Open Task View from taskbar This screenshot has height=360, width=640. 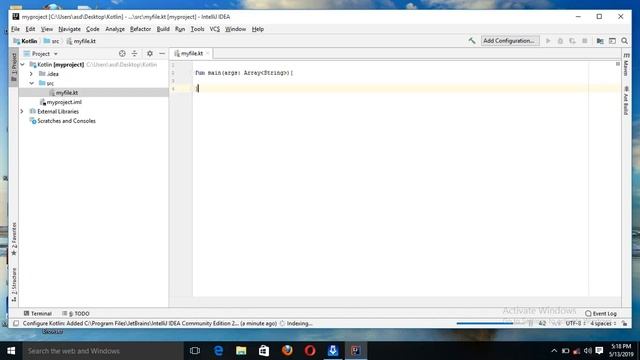pyautogui.click(x=195, y=351)
